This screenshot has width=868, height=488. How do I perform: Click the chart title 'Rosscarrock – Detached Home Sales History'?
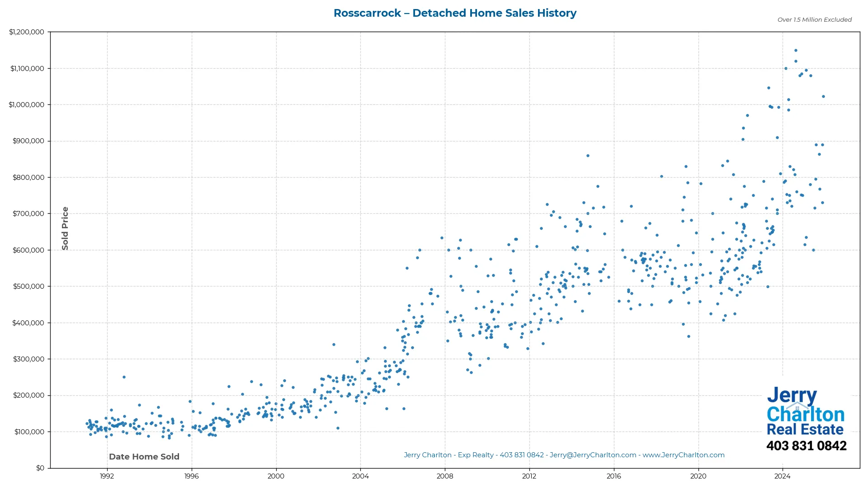point(455,13)
